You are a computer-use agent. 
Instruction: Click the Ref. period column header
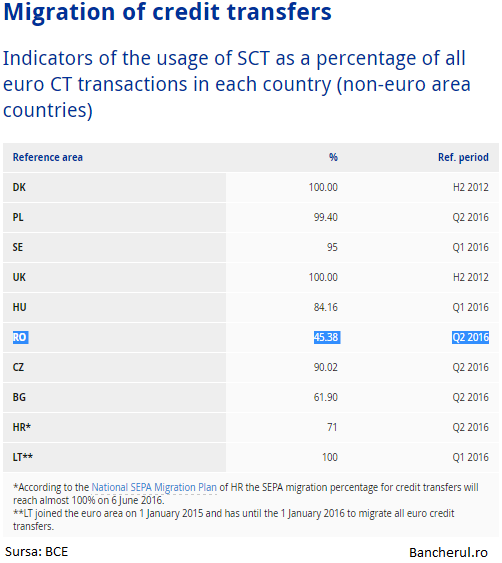click(x=463, y=157)
